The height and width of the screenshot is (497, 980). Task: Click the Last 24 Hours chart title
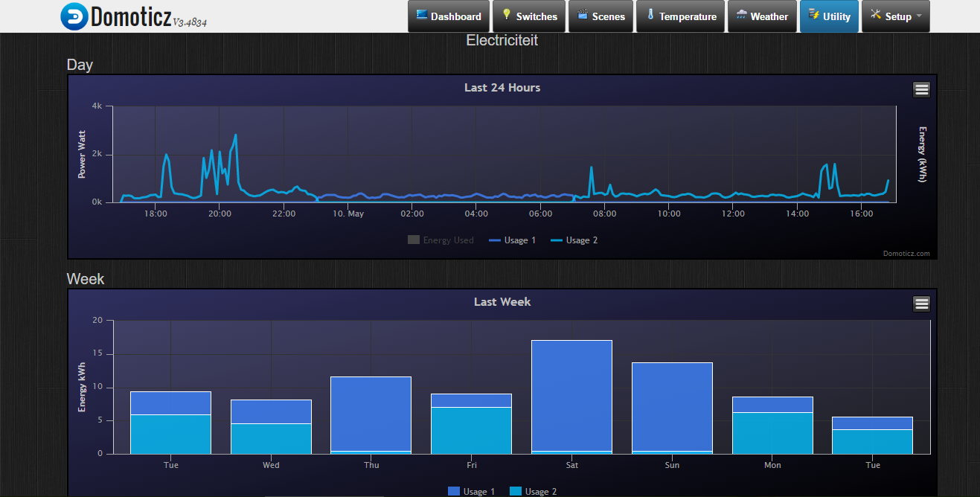502,88
